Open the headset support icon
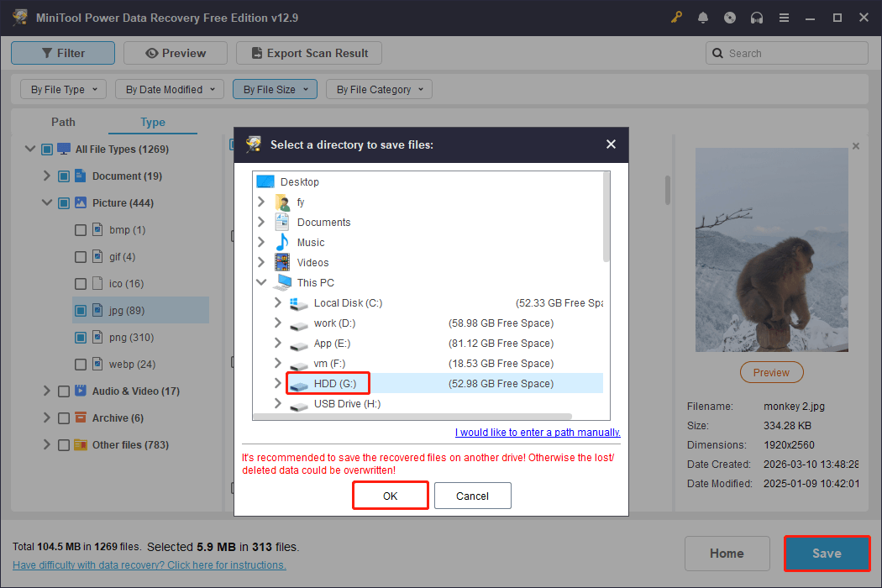 (757, 18)
